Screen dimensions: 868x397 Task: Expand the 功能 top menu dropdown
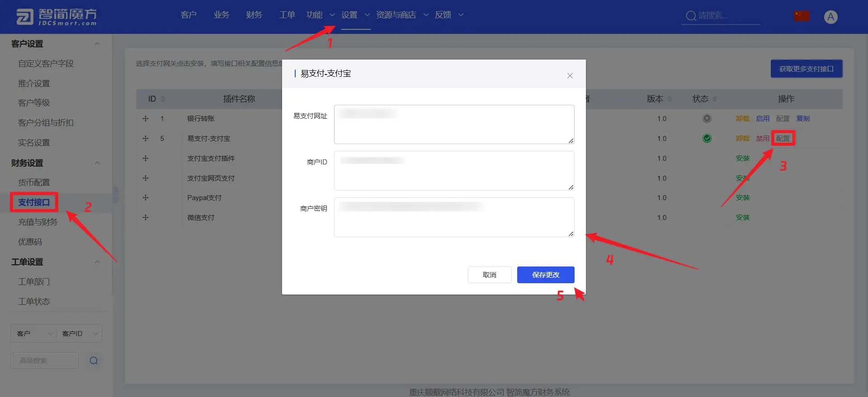332,15
